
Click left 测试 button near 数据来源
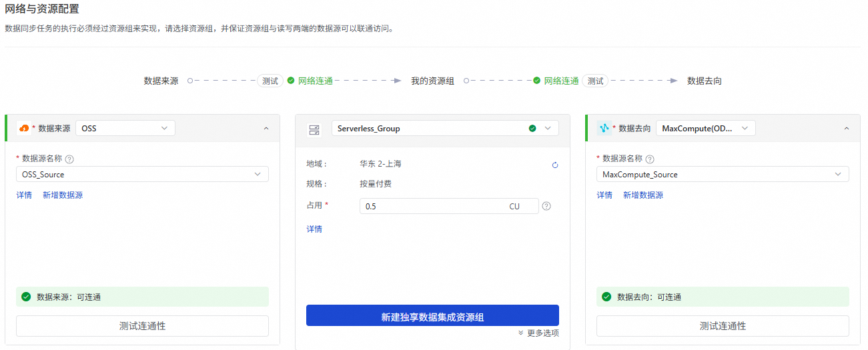click(270, 81)
